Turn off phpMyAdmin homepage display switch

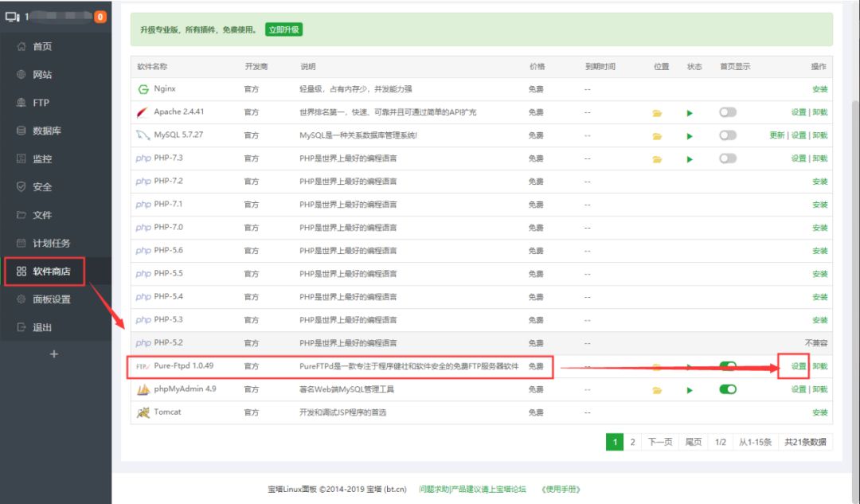click(727, 389)
